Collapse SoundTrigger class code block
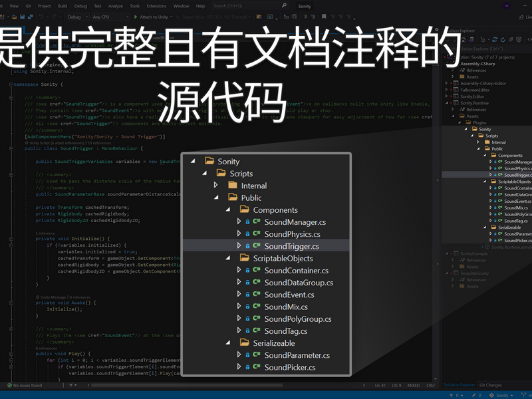 point(11,148)
